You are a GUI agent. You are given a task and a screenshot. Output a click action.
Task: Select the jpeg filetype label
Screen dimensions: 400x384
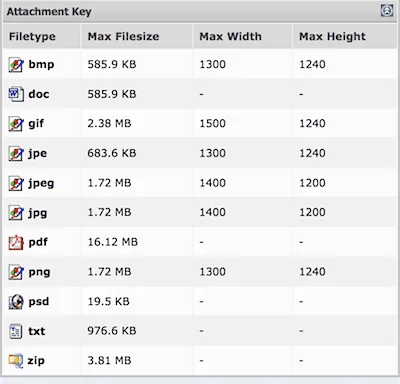pyautogui.click(x=41, y=183)
